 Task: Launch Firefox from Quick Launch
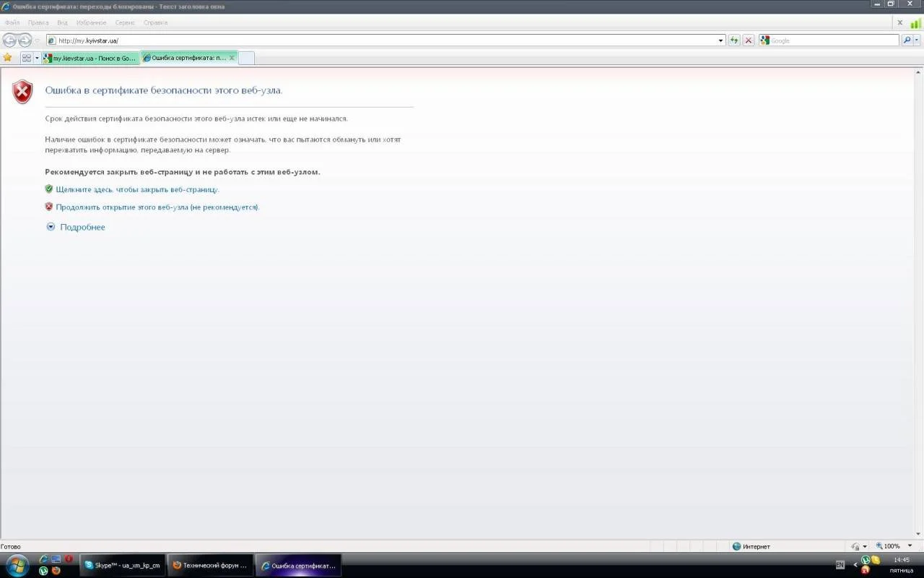[56, 571]
